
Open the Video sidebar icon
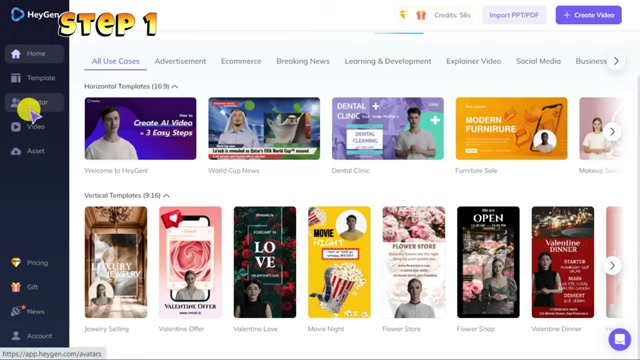pyautogui.click(x=16, y=127)
